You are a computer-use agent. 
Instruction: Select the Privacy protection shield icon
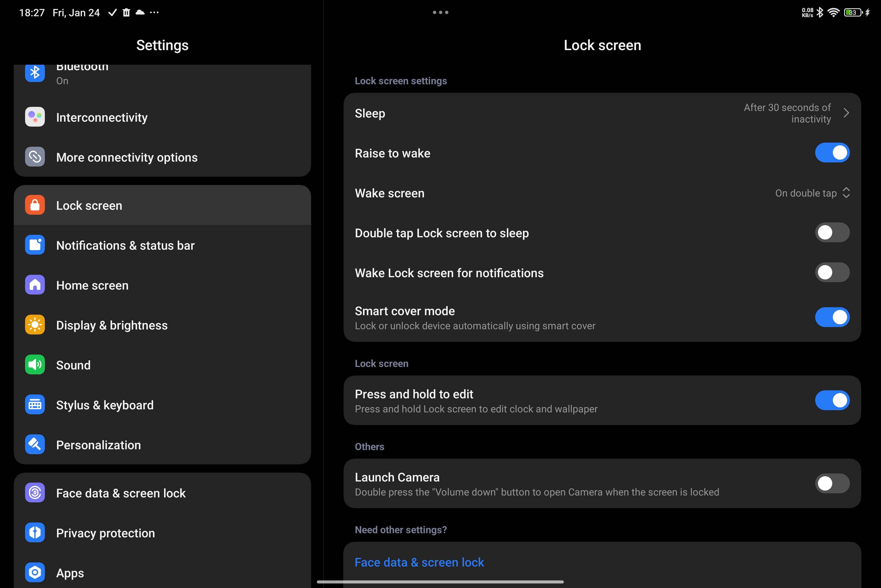click(x=34, y=532)
